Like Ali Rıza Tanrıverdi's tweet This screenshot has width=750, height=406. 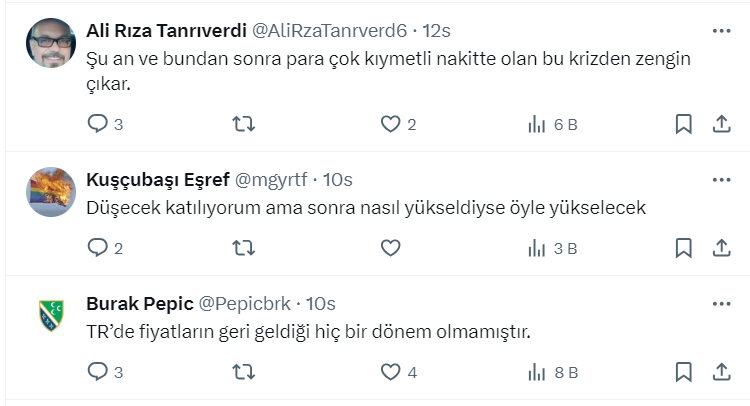click(390, 124)
